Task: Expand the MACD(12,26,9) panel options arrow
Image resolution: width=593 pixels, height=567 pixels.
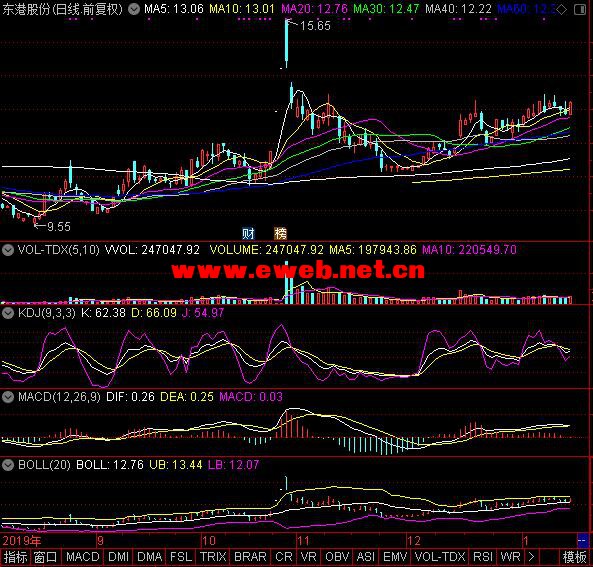Action: click(x=8, y=397)
